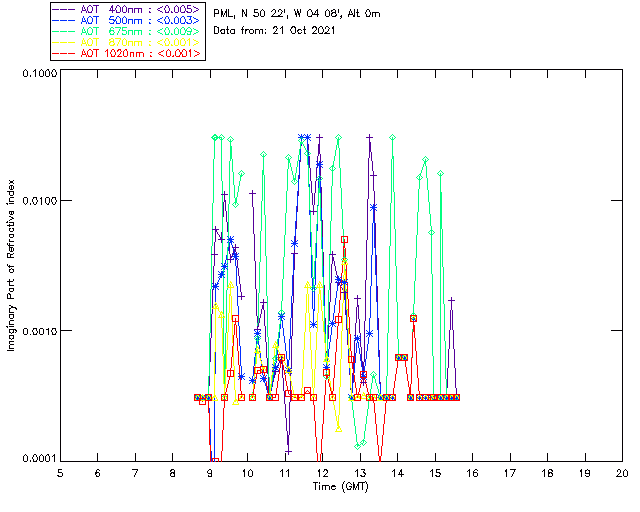Click the 0.0010 y-axis label
Screen dimensions: 640x512
pyautogui.click(x=40, y=331)
